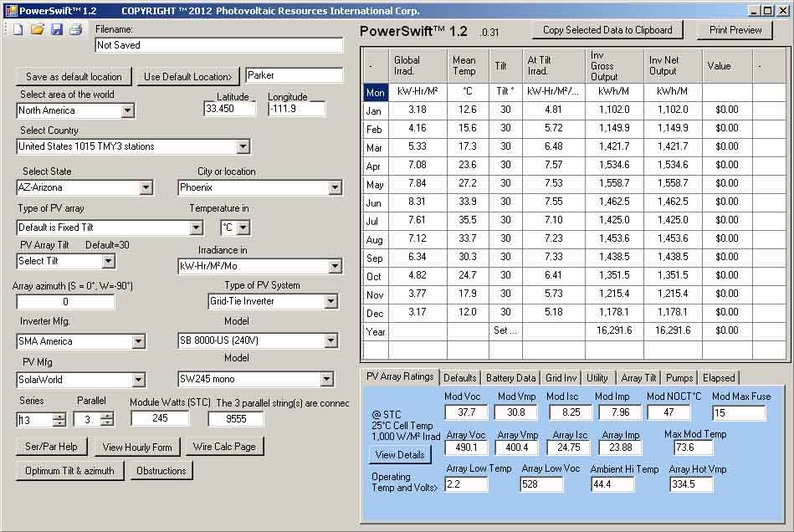Click the Open folder toolbar icon
The height and width of the screenshot is (532, 794).
[x=37, y=29]
